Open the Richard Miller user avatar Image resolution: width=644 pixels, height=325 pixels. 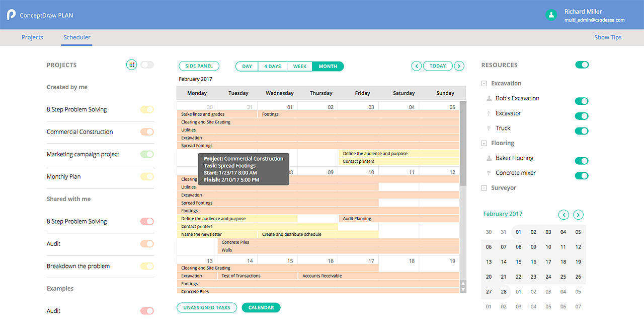tap(551, 15)
